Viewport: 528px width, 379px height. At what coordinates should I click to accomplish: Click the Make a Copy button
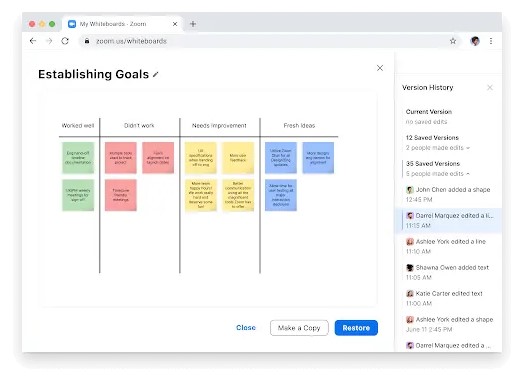point(299,328)
